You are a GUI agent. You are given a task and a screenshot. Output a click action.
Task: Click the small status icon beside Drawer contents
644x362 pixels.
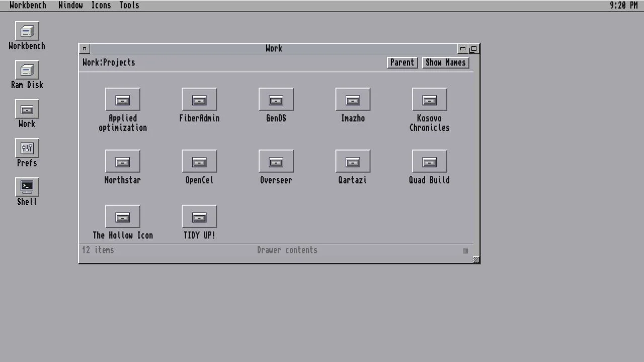(465, 251)
